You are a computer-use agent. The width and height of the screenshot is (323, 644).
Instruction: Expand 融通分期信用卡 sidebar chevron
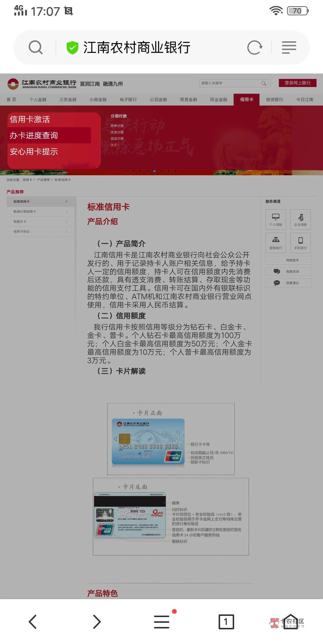tap(66, 211)
